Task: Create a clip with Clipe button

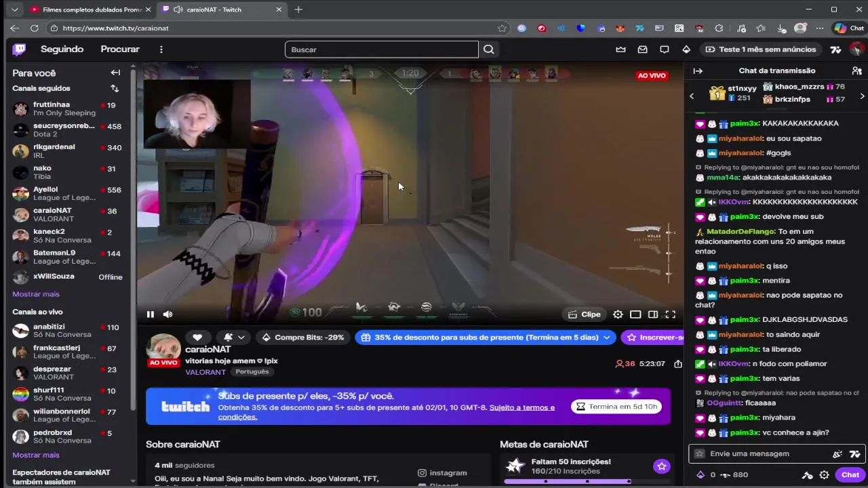Action: point(584,314)
